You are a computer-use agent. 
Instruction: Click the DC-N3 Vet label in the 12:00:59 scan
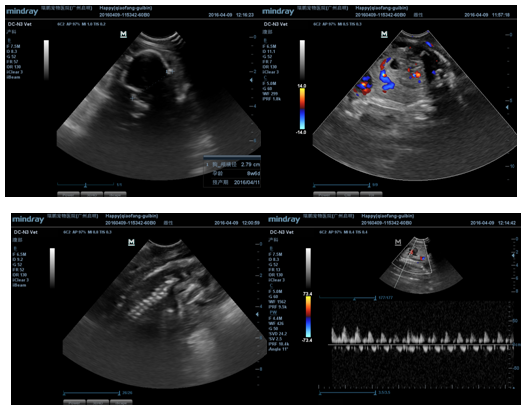coord(25,232)
